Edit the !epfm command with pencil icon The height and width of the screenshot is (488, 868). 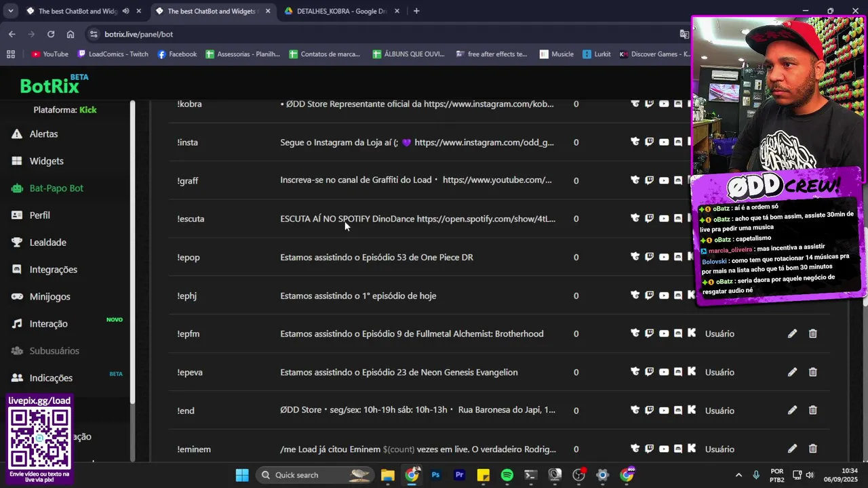792,333
